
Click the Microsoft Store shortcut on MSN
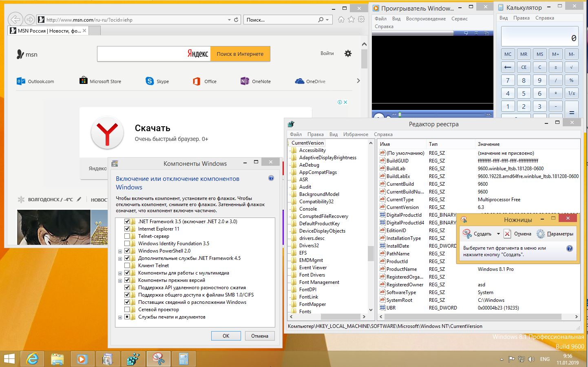pos(100,81)
